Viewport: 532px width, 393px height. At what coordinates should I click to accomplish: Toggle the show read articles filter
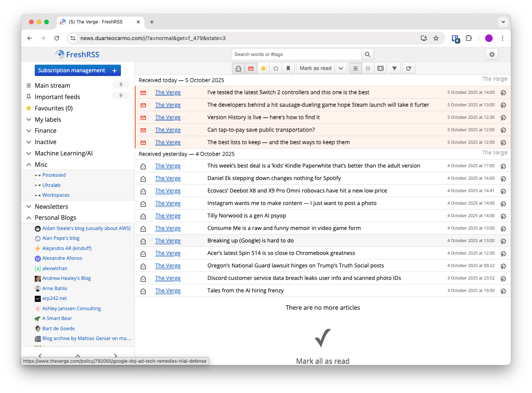pyautogui.click(x=238, y=68)
